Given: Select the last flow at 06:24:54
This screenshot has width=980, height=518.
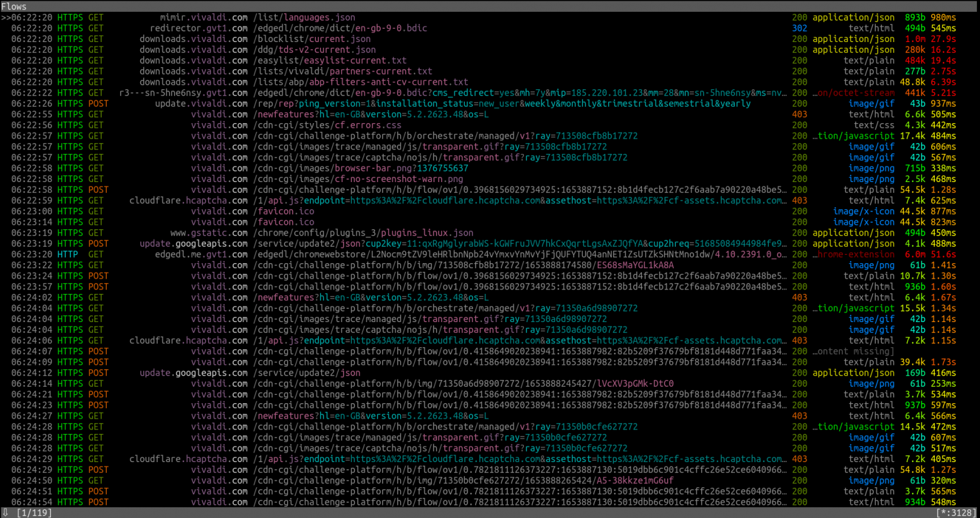Looking at the screenshot, I should click(490, 502).
